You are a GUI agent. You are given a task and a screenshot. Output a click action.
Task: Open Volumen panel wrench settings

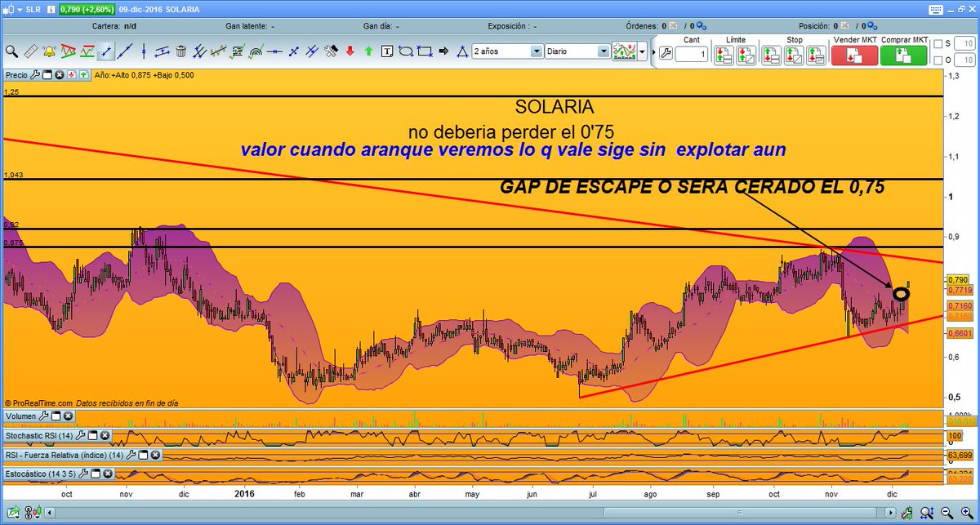tap(43, 416)
